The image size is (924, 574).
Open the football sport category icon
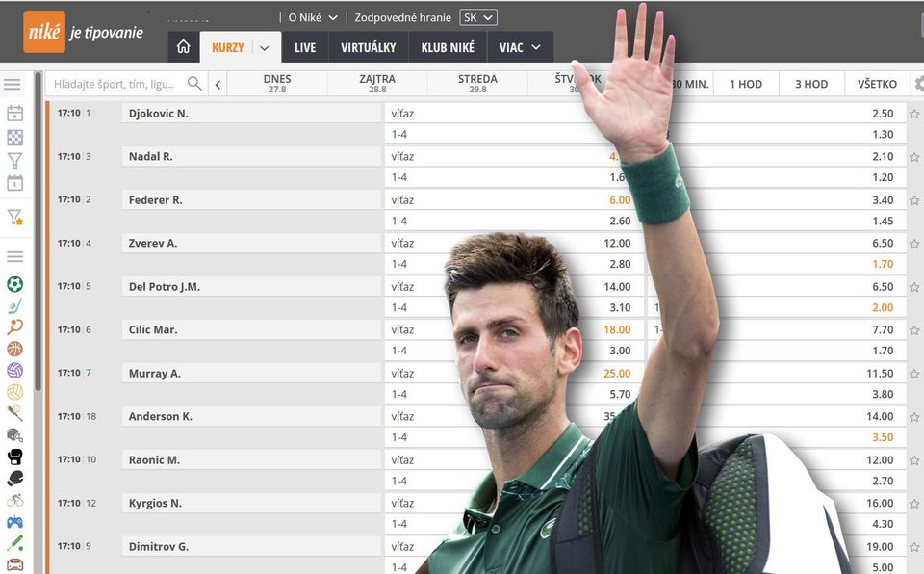point(14,284)
